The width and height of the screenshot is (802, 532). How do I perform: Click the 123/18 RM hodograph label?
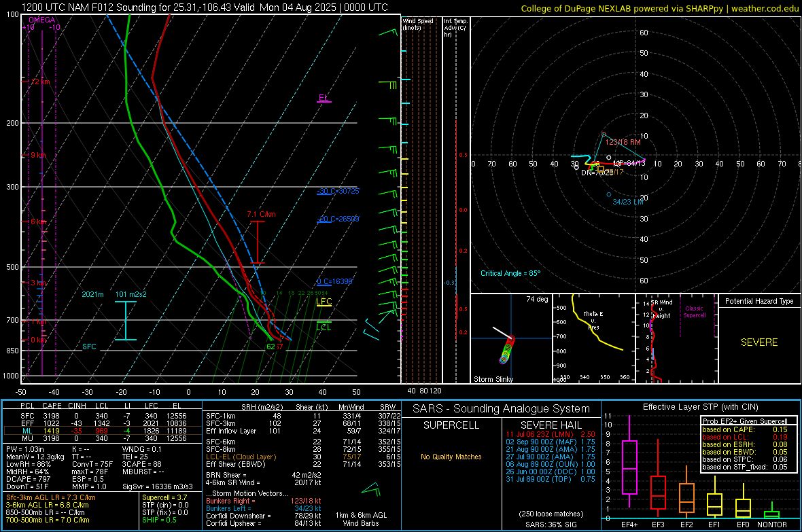coord(623,142)
